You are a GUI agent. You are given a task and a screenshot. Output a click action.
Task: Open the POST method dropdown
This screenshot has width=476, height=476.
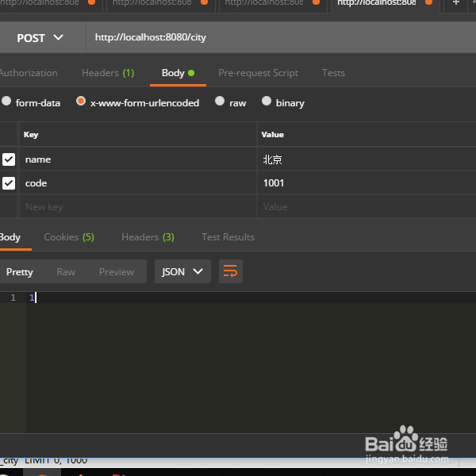[40, 38]
